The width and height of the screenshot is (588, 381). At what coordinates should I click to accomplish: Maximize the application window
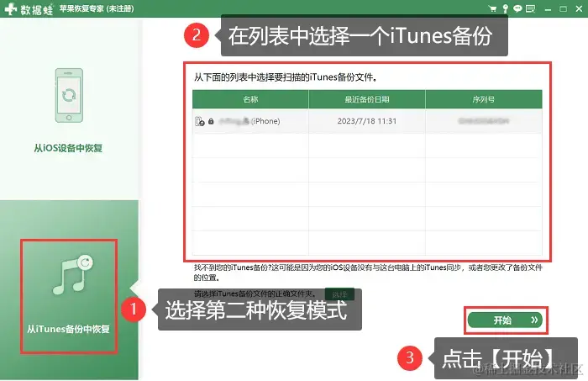click(564, 9)
